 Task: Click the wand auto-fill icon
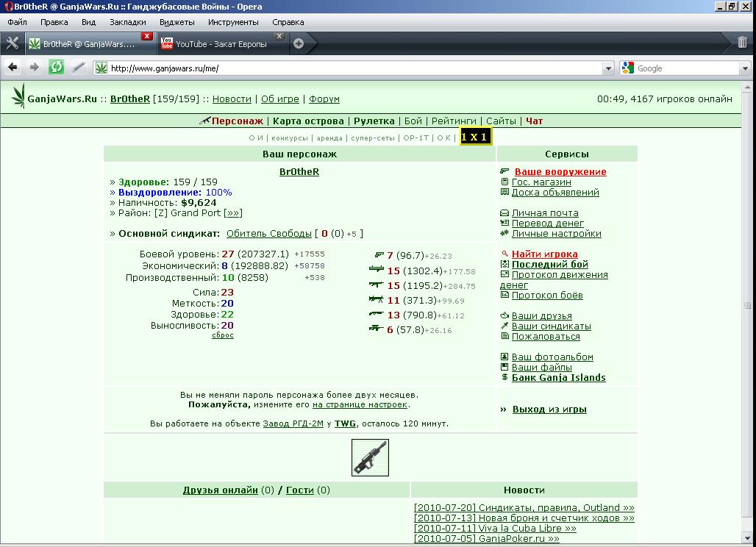(78, 68)
